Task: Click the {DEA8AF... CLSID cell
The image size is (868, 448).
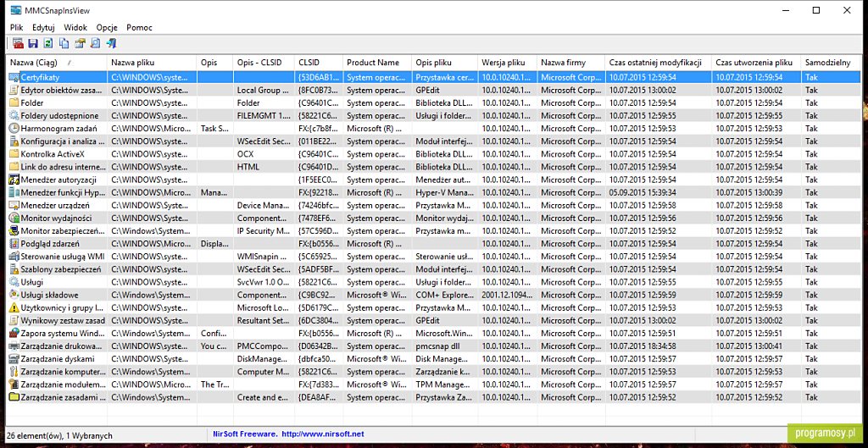Action: coord(319,397)
